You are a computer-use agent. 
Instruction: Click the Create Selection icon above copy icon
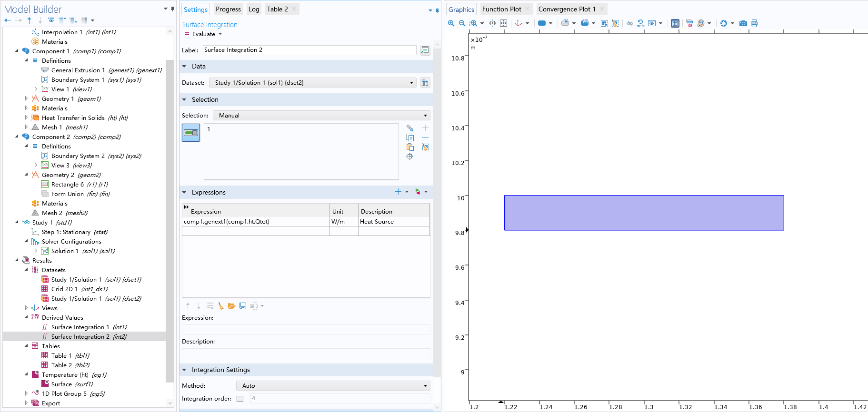(410, 128)
